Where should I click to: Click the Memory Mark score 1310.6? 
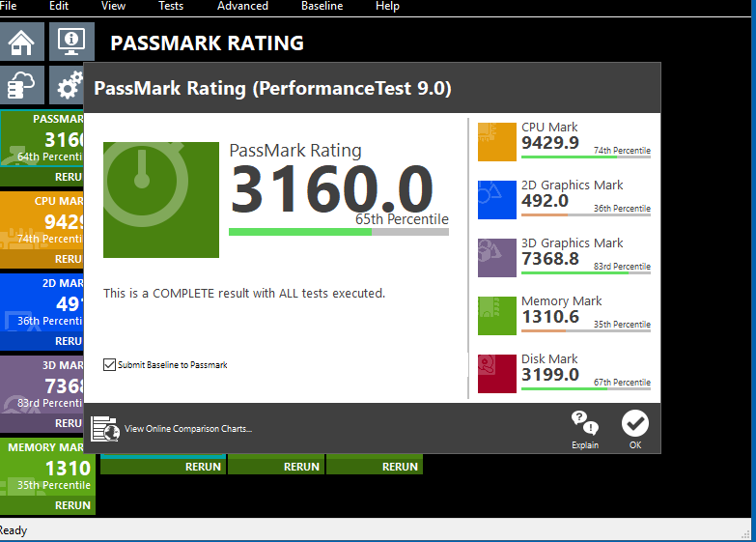point(550,317)
